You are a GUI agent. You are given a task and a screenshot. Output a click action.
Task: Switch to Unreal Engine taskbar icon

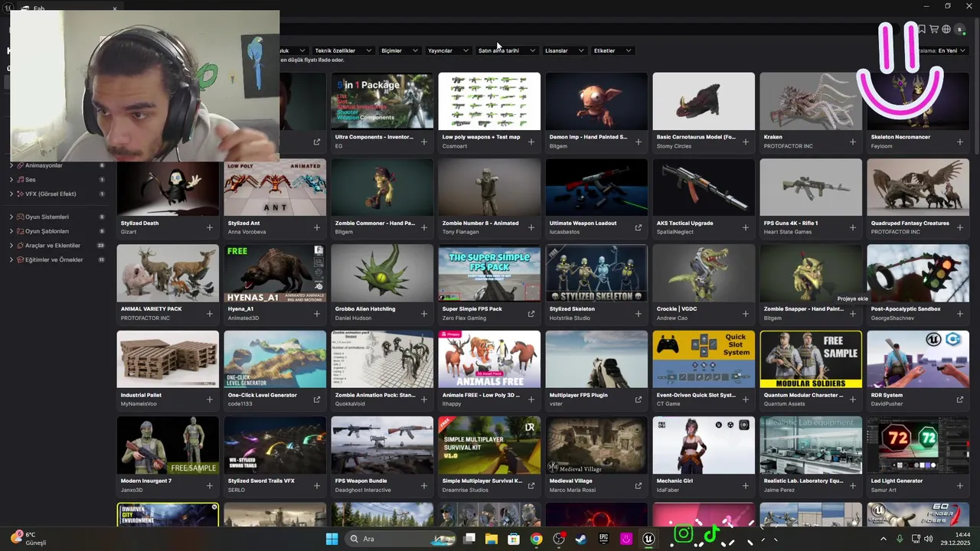click(x=649, y=539)
